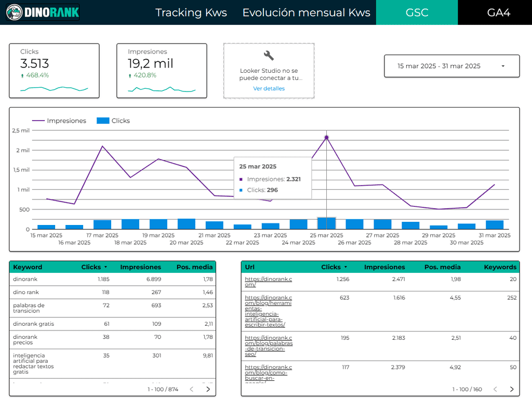Click the 3.513 clicks value
The height and width of the screenshot is (398, 532).
[x=35, y=64]
